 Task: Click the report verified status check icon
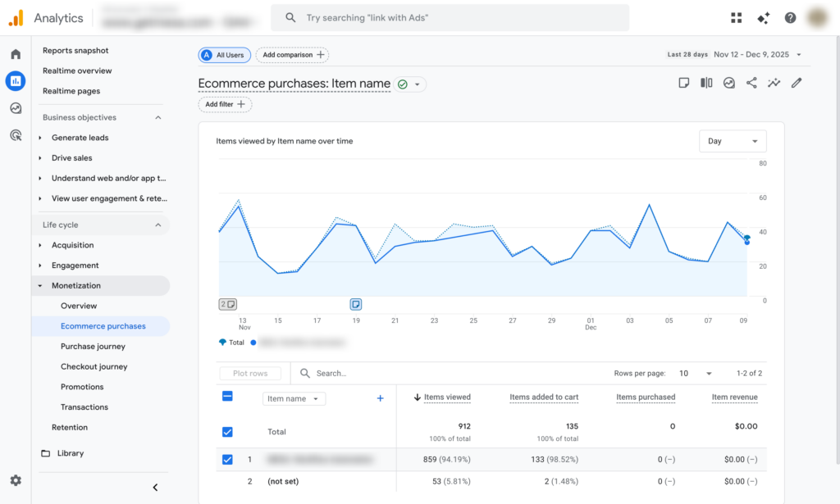(x=403, y=84)
